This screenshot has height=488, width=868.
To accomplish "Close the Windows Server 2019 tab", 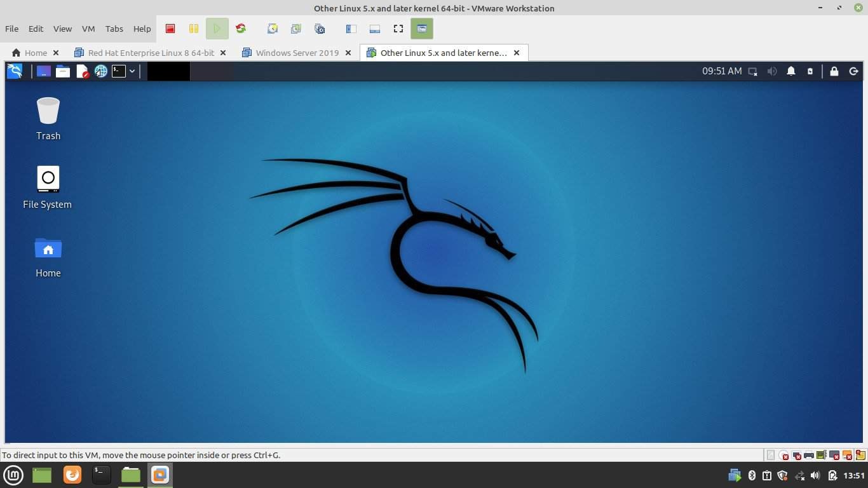I will 348,53.
